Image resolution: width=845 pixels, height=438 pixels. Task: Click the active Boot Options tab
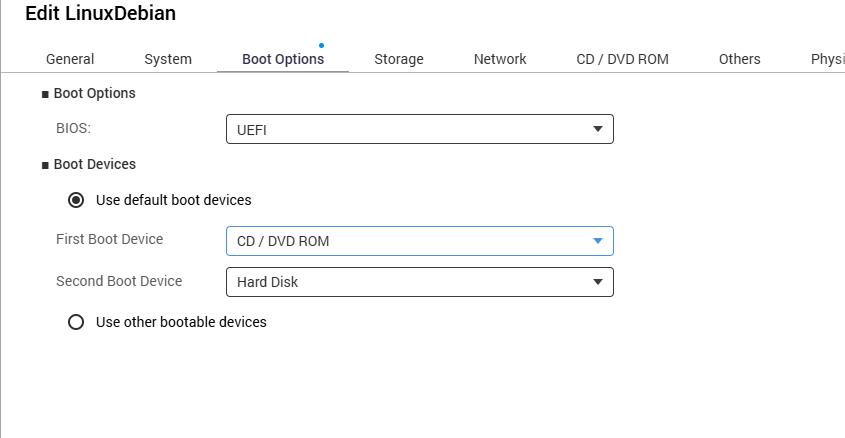coord(283,59)
